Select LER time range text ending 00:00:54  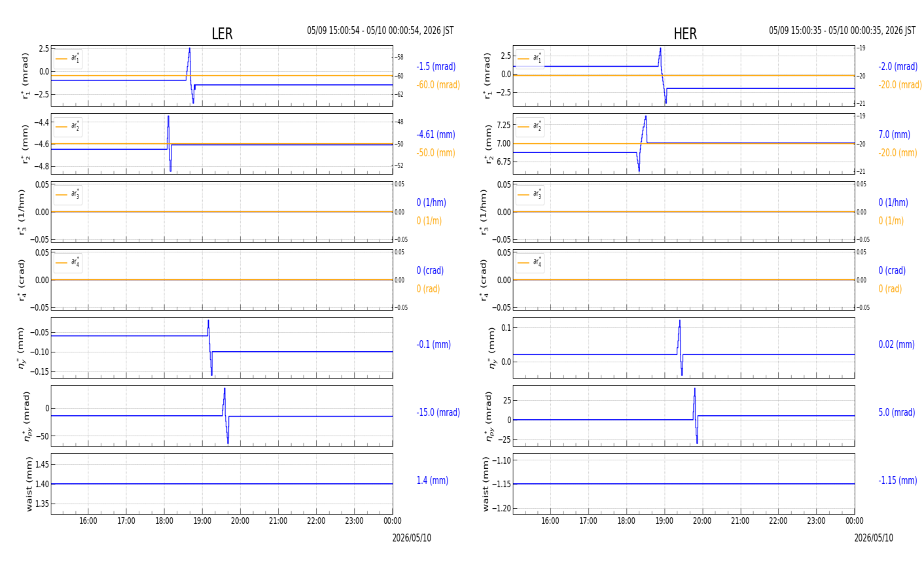click(x=380, y=31)
